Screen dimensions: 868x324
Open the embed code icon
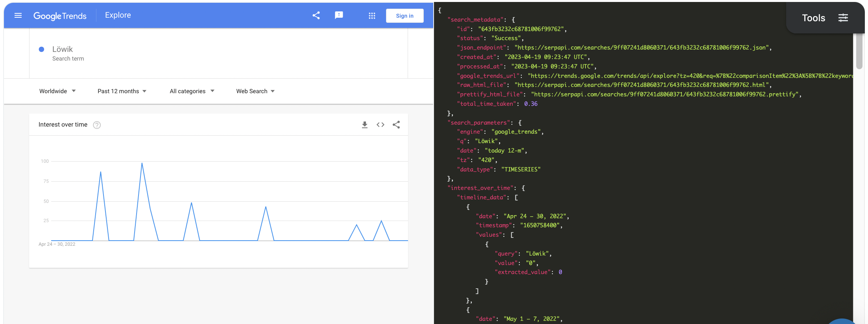pos(380,125)
